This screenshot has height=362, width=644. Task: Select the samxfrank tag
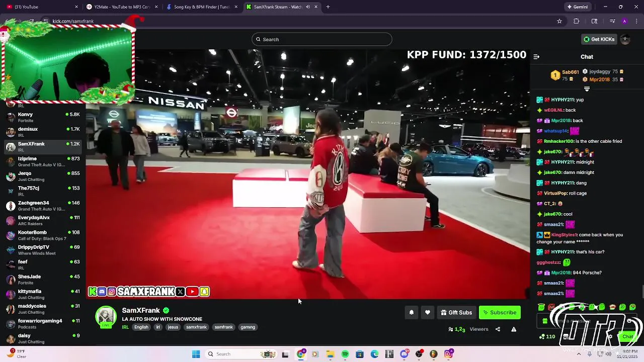click(197, 327)
